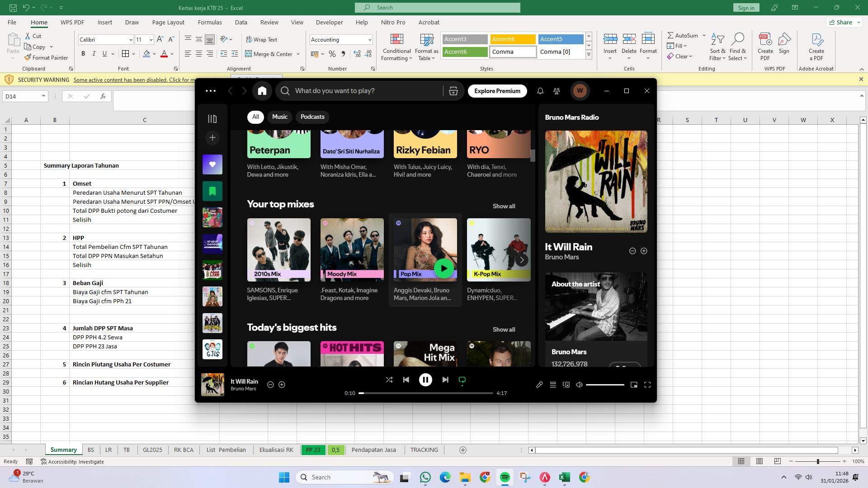Viewport: 868px width, 488px height.
Task: Click the Explore Premium button
Action: coord(497,91)
